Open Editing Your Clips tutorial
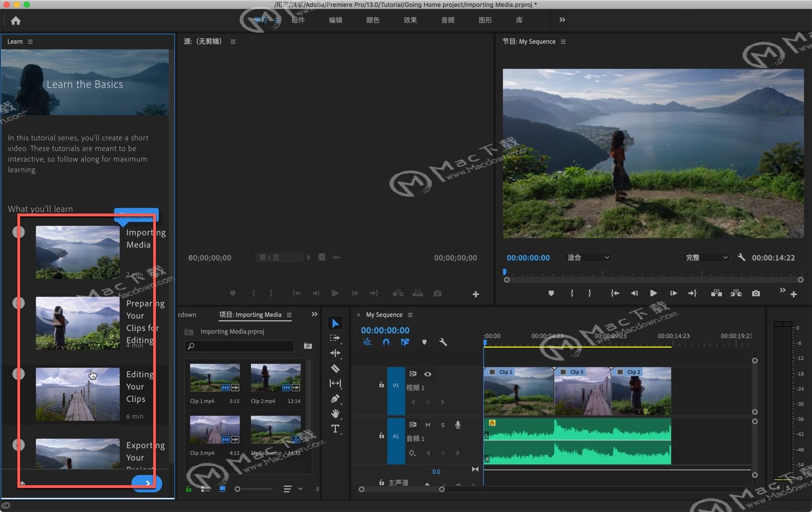Viewport: 812px width, 512px height. (x=78, y=394)
